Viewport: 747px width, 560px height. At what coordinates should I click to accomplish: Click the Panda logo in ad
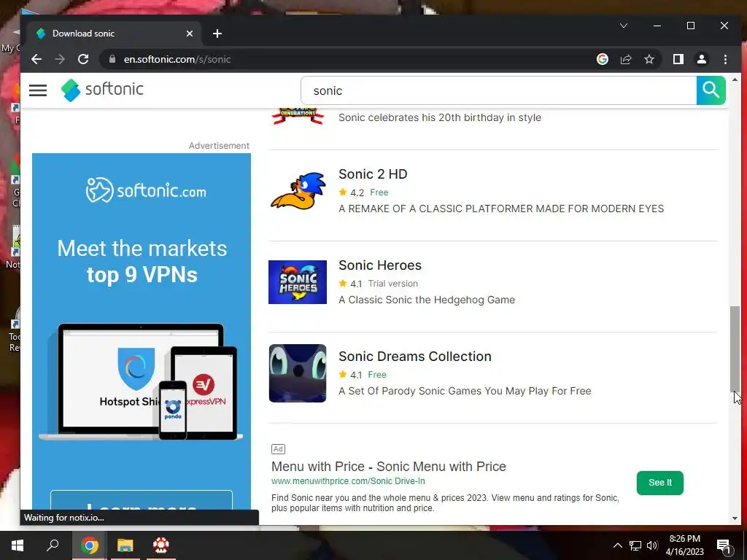[x=172, y=408]
